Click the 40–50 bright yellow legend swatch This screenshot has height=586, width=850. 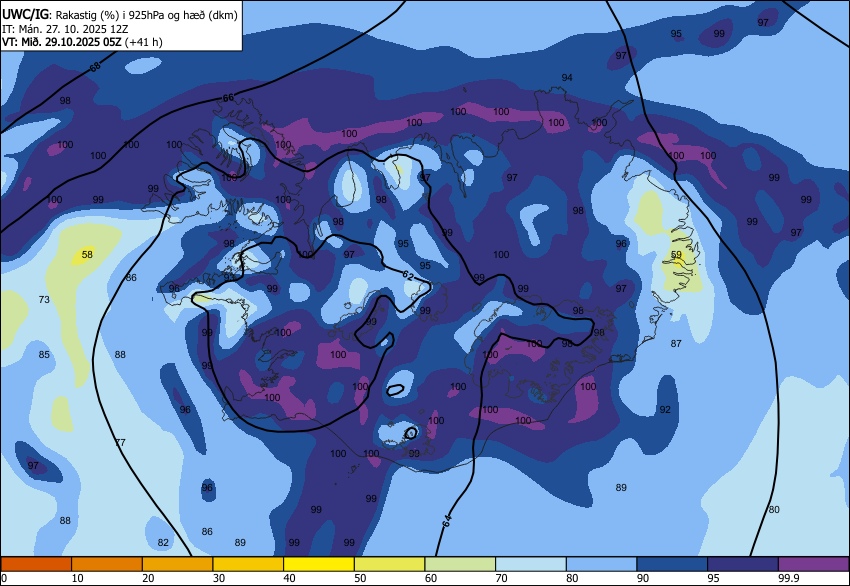pyautogui.click(x=319, y=564)
